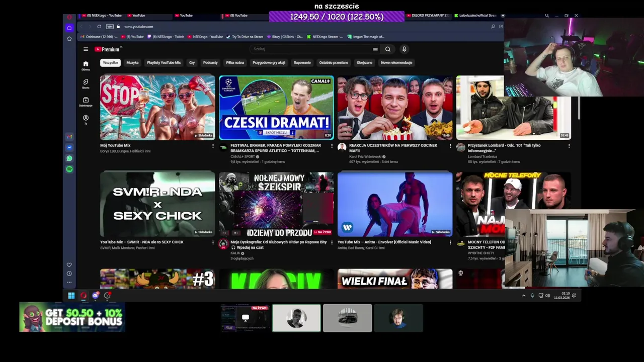This screenshot has height=362, width=644.
Task: Reload the page with refresh icon
Action: (99, 27)
